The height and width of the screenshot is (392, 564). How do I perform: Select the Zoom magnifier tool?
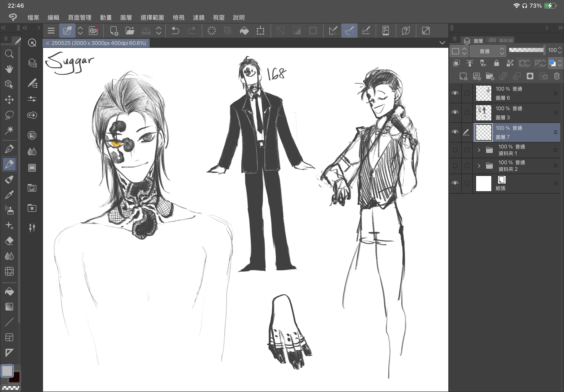tap(9, 54)
